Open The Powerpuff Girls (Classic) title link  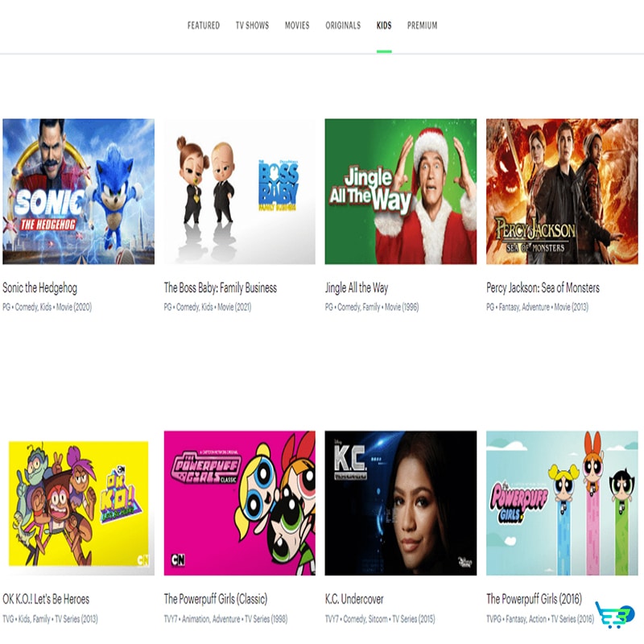click(x=216, y=599)
